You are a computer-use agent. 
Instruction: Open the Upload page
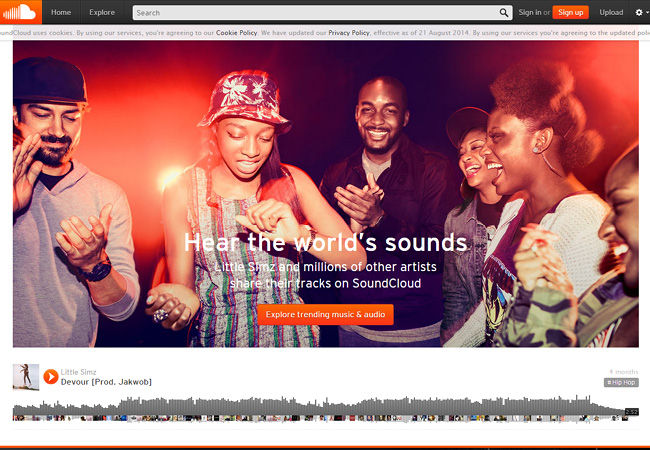point(611,12)
